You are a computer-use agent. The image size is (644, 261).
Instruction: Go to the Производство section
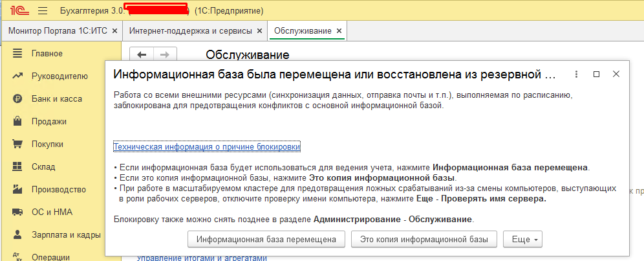(x=59, y=189)
